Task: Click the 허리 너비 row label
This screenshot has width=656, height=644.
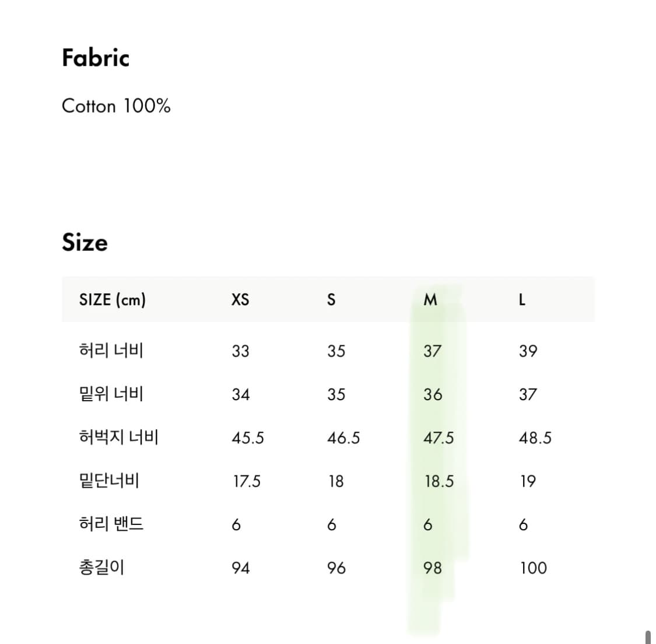Action: [111, 351]
